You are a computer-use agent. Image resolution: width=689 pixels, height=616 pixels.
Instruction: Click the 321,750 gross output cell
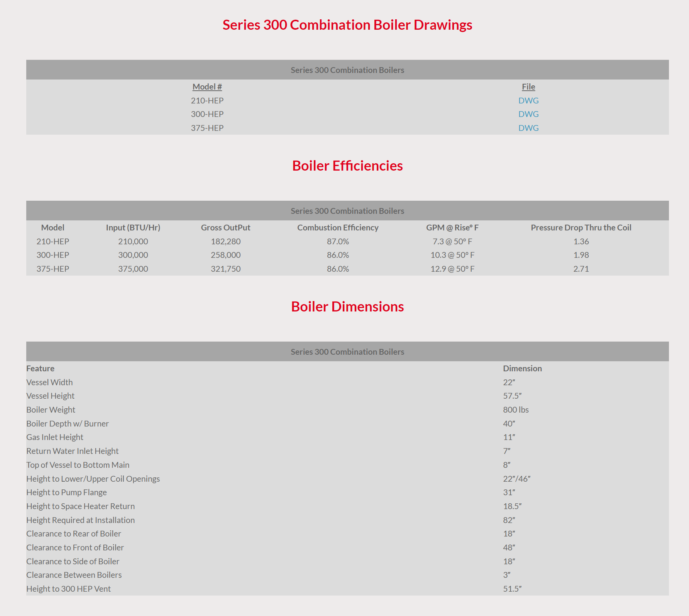[225, 269]
